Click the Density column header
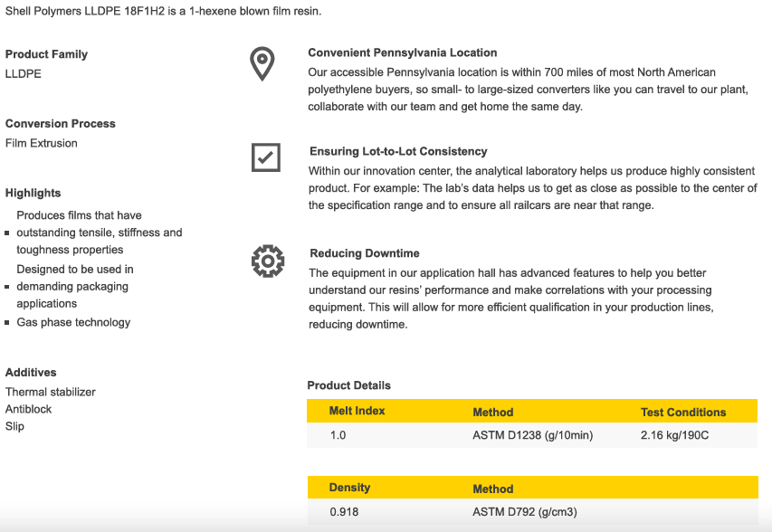This screenshot has width=772, height=532. pos(349,488)
